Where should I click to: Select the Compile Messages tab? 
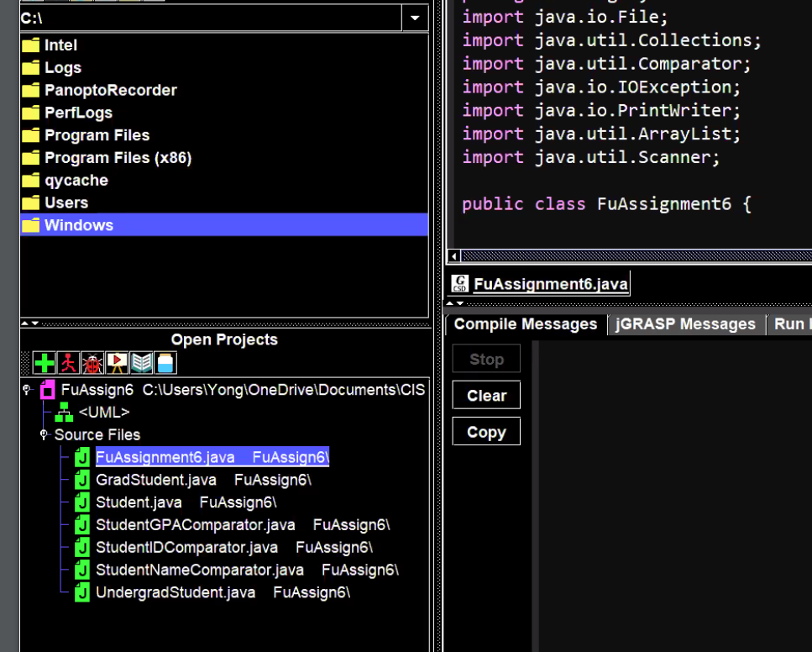[x=524, y=323]
